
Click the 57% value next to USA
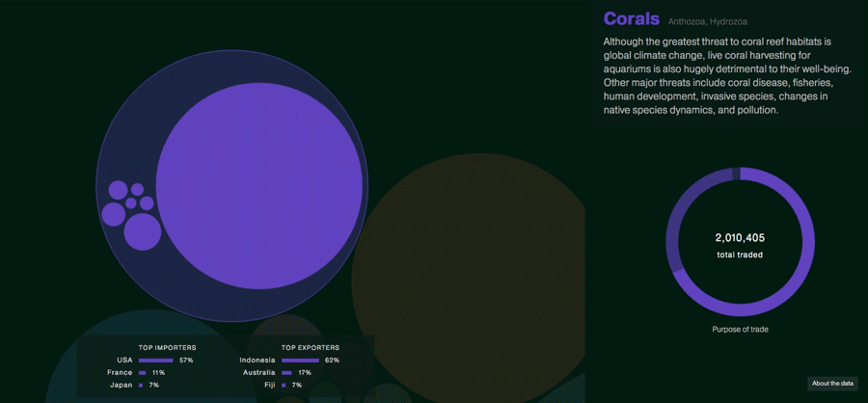click(x=185, y=361)
